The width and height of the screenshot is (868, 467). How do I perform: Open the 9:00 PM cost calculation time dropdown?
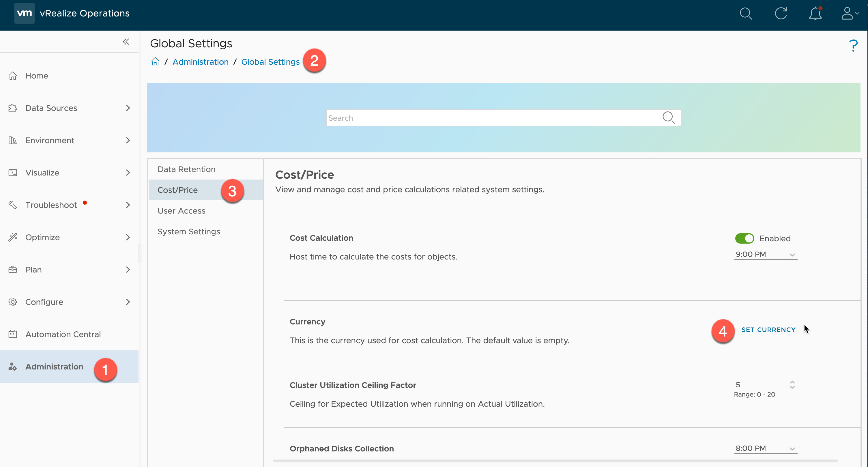pos(765,255)
